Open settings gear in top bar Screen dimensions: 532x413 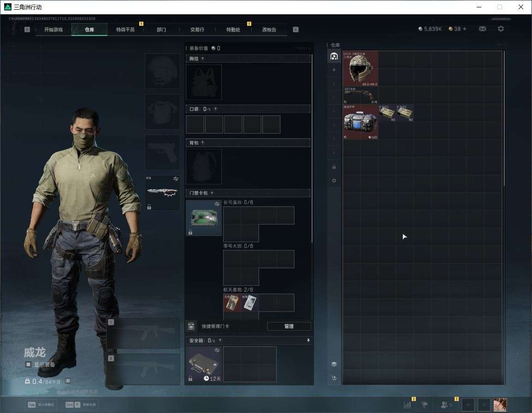click(x=501, y=29)
